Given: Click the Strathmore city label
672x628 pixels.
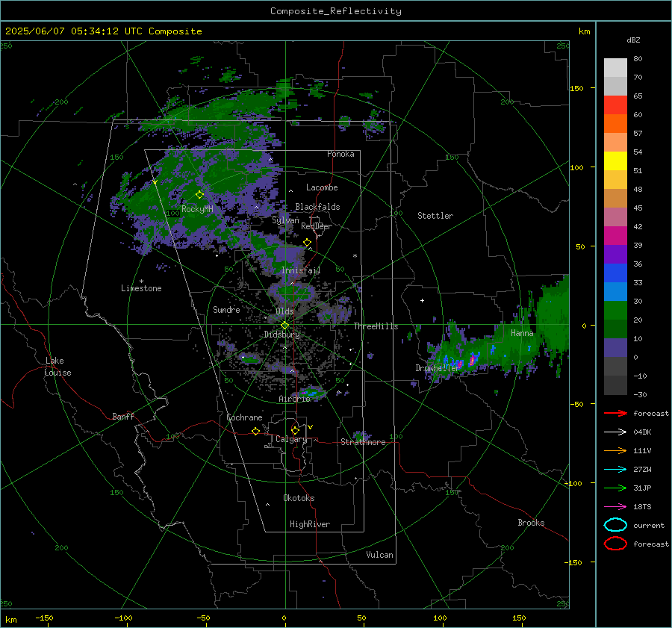Looking at the screenshot, I should [363, 442].
